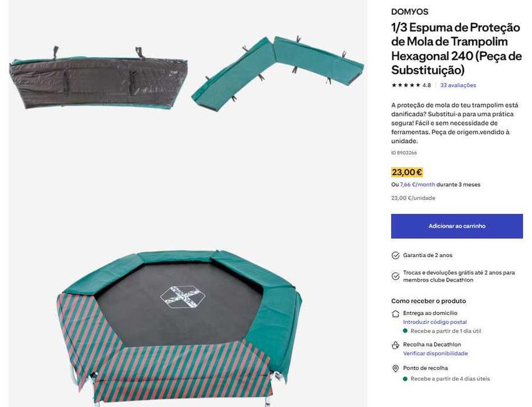The height and width of the screenshot is (407, 532).
Task: Click the five-star rating icons
Action: point(406,85)
